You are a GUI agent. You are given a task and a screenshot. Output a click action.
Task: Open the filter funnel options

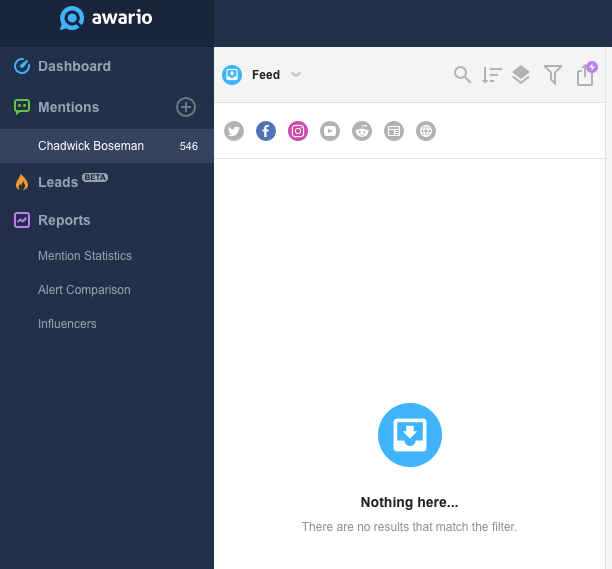[553, 75]
